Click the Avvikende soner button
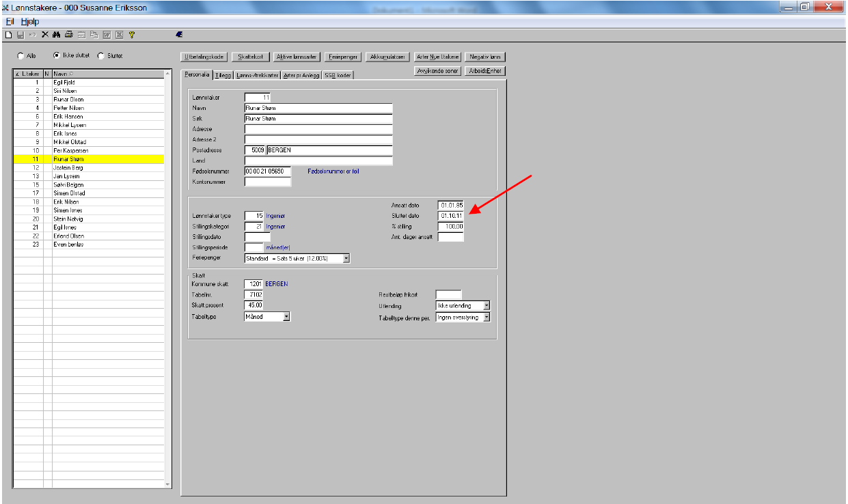This screenshot has width=848, height=504. point(438,70)
